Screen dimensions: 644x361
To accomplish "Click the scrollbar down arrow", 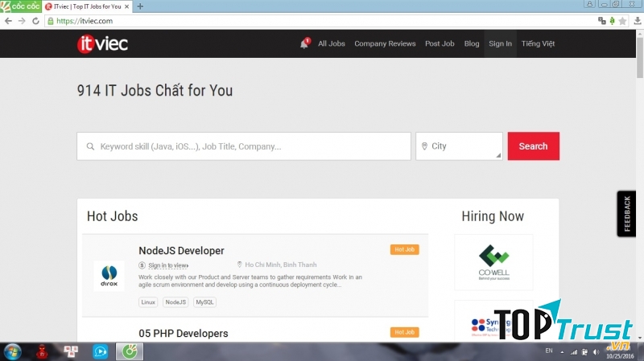I will click(x=640, y=338).
